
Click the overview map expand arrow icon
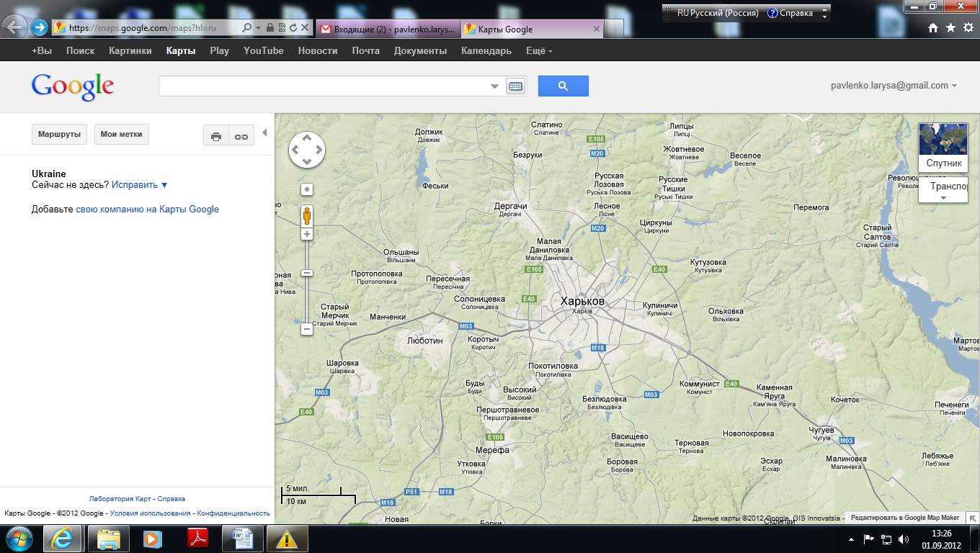(x=973, y=518)
